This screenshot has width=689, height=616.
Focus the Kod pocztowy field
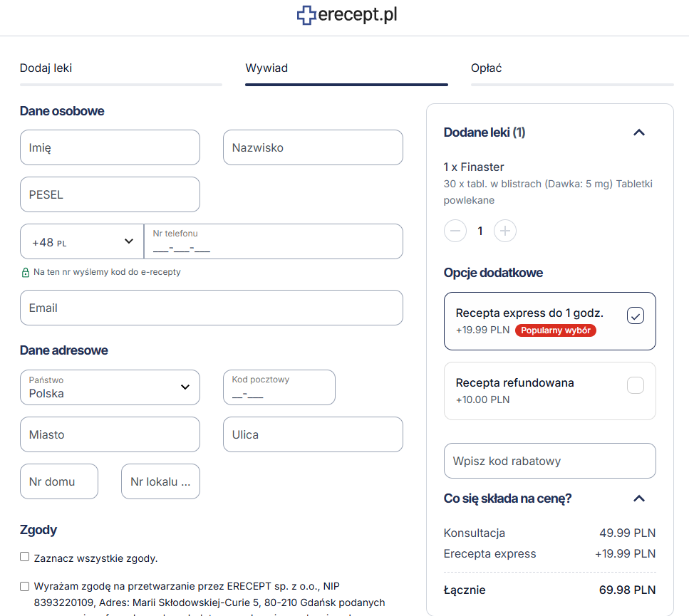[279, 387]
